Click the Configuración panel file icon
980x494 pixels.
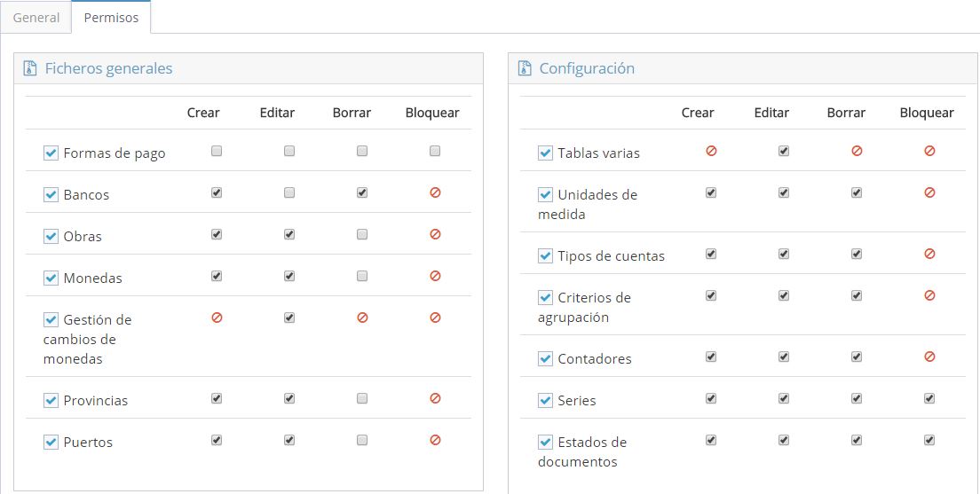[525, 68]
